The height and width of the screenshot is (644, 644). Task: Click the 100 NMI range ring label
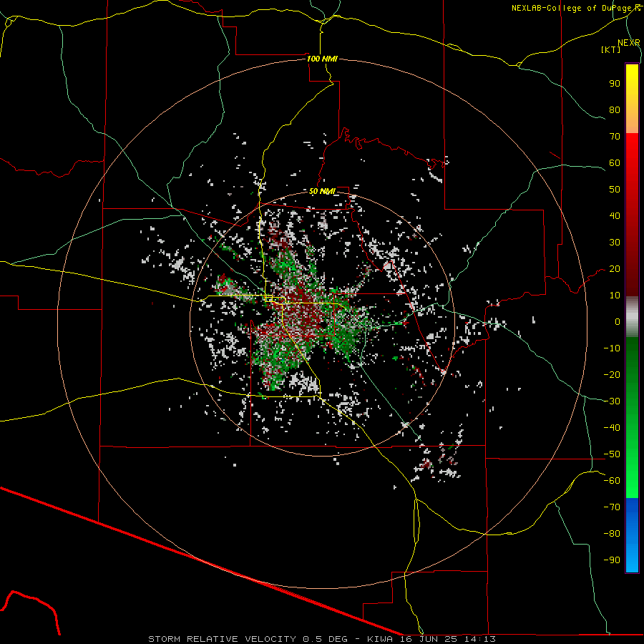pyautogui.click(x=322, y=59)
